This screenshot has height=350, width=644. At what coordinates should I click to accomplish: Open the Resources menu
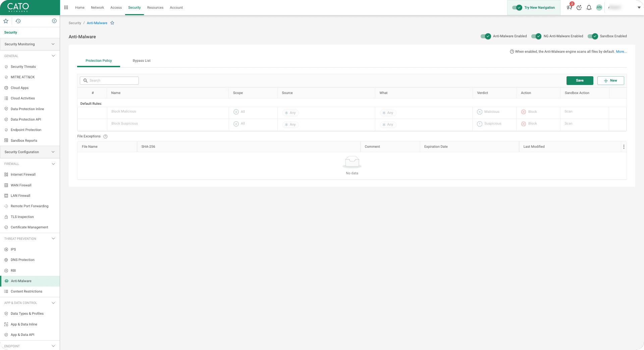coord(155,7)
